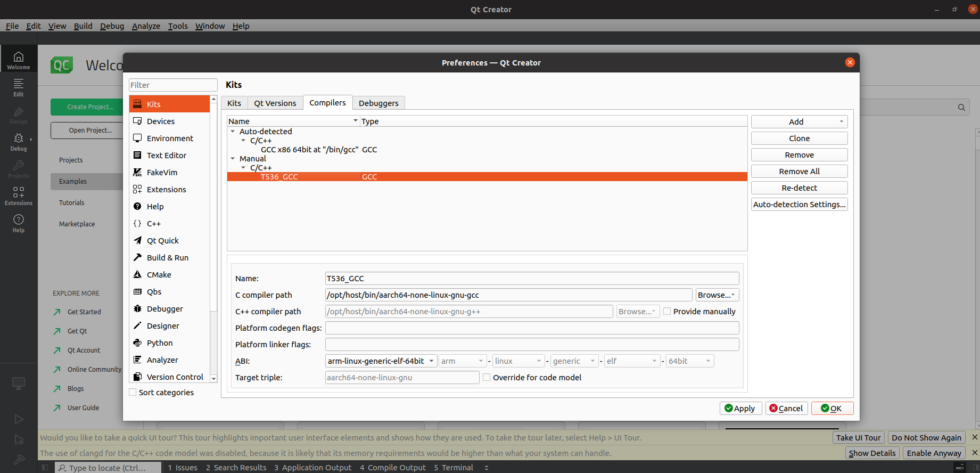
Task: Open the Add compiler dropdown button
Action: coord(799,122)
